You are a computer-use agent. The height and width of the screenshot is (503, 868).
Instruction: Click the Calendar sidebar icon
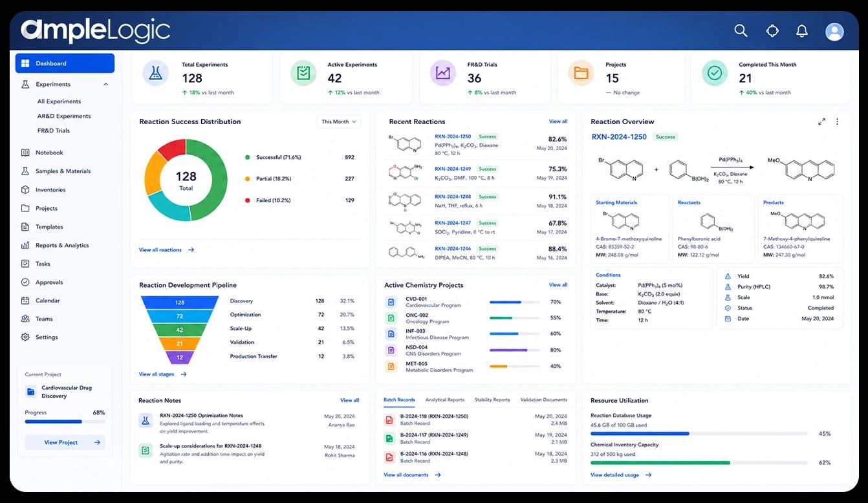tap(25, 301)
